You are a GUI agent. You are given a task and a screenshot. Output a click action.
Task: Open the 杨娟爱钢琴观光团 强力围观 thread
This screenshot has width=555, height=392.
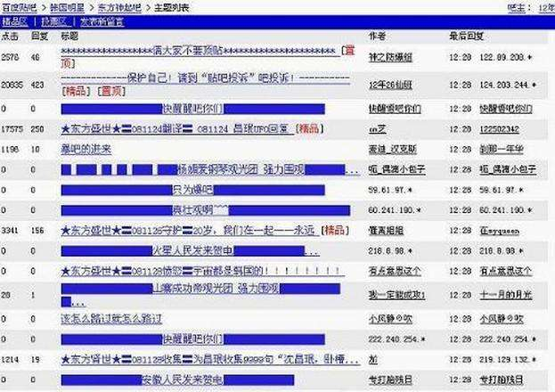210,169
